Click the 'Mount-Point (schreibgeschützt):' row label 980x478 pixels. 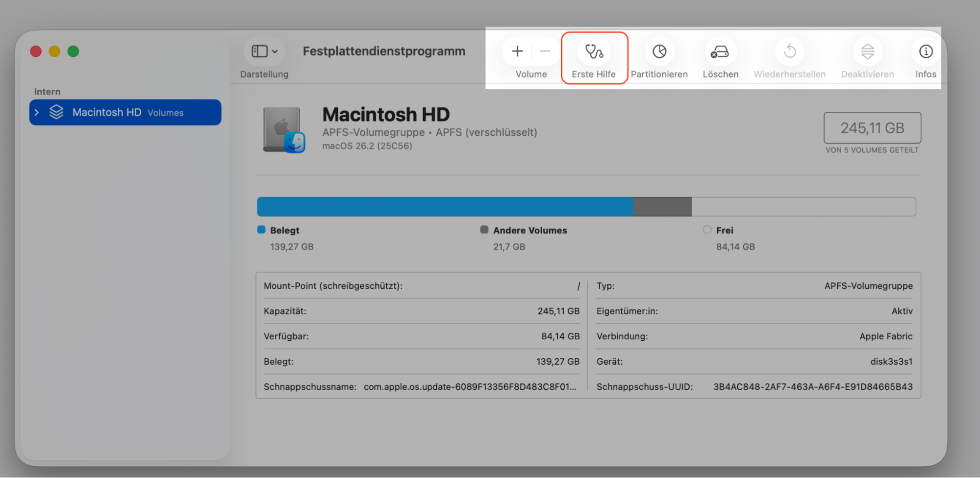point(333,286)
